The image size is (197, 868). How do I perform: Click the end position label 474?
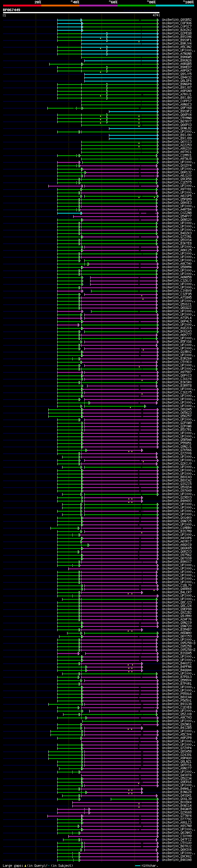155,15
